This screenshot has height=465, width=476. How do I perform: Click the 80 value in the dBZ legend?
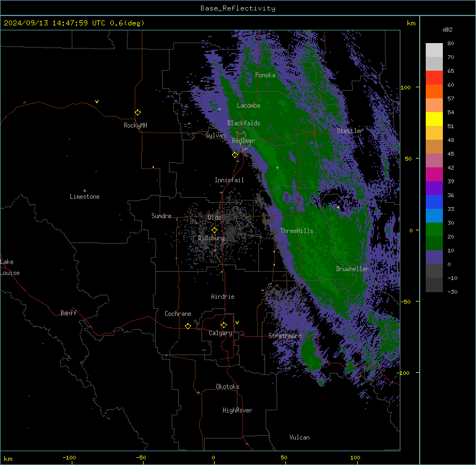[451, 44]
